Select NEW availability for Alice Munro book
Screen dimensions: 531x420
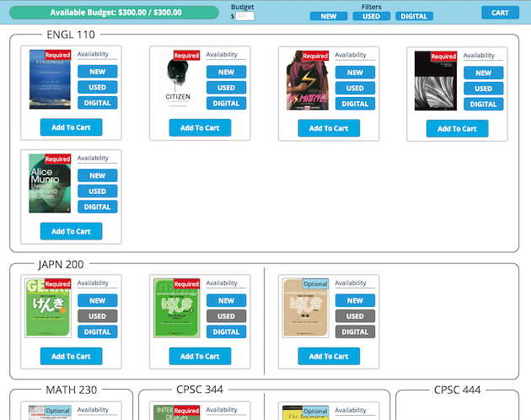(98, 175)
